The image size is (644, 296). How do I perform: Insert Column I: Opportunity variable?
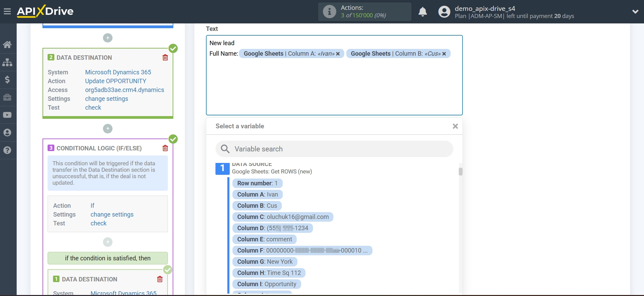[266, 284]
